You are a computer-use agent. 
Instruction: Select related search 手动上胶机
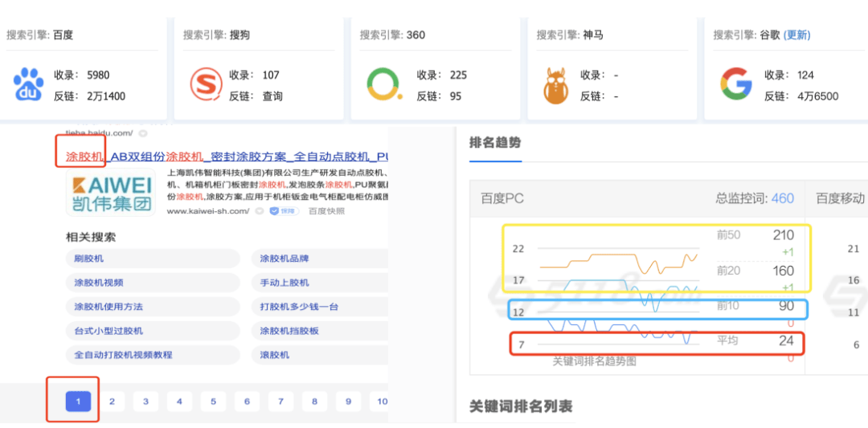click(319, 283)
